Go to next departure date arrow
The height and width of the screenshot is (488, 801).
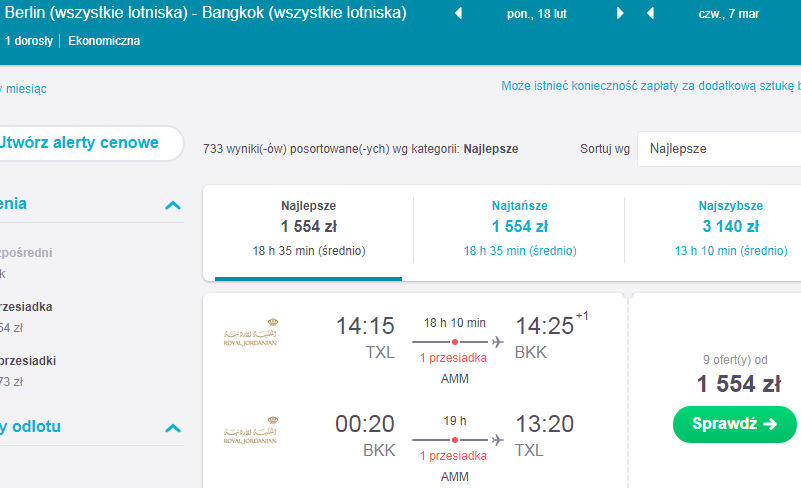coord(620,13)
